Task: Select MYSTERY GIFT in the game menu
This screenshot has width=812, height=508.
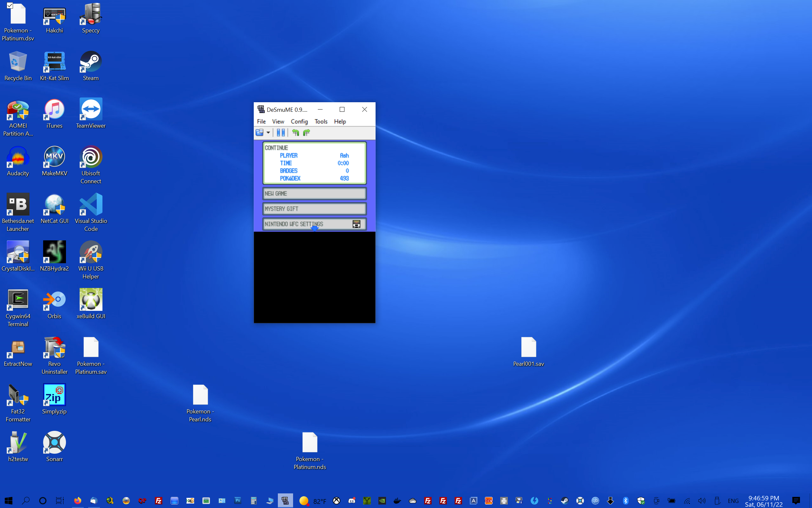Action: pos(314,209)
